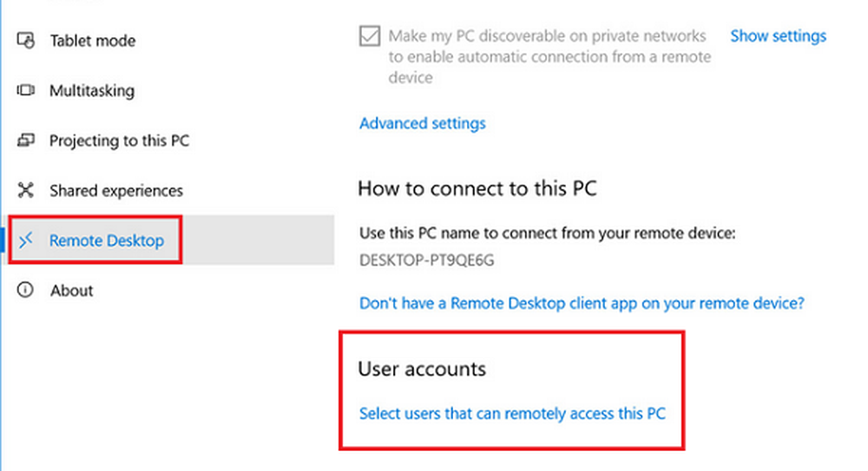The image size is (868, 471).
Task: Click the Remote Desktop client app help link
Action: pyautogui.click(x=582, y=304)
